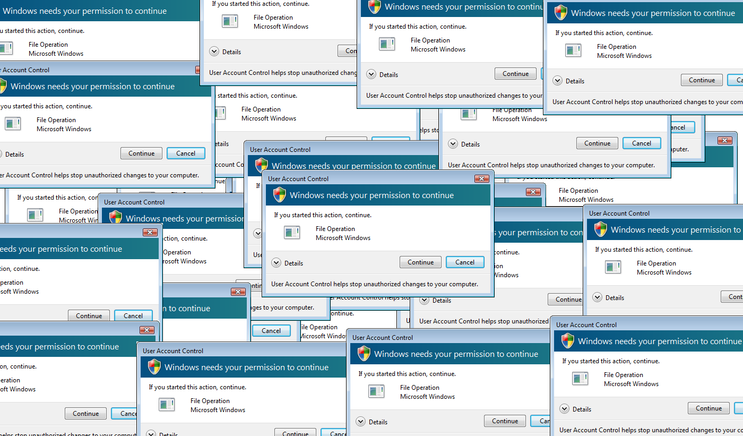Expand Details in dialog below the top-right dialogs
Screen dimensions: 743x436
click(x=453, y=144)
